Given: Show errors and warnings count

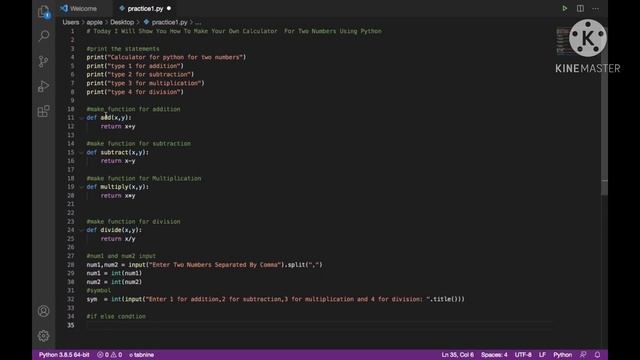Looking at the screenshot, I should (109, 355).
